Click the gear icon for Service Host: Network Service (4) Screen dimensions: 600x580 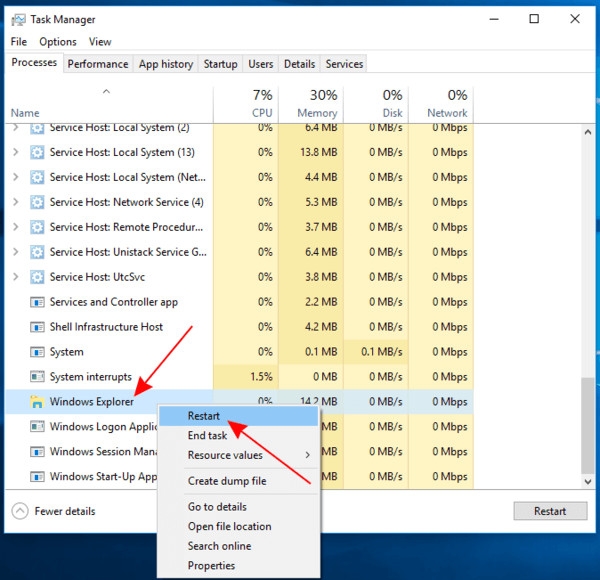(x=37, y=202)
